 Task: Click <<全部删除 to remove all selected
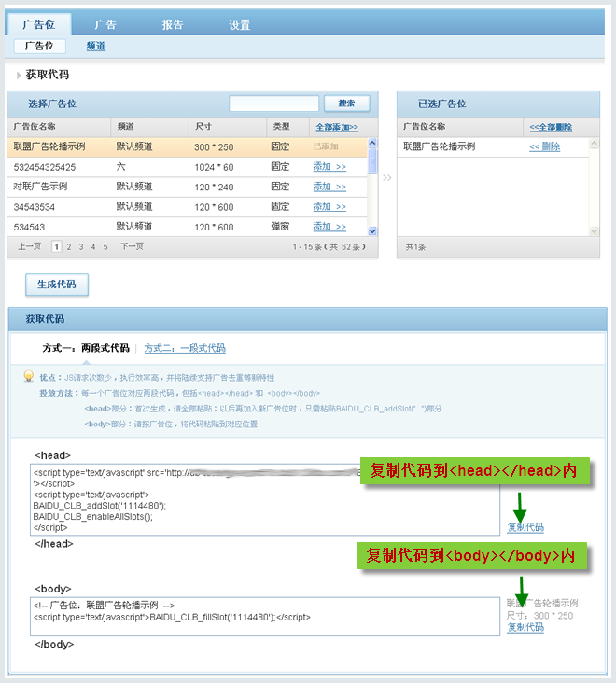click(551, 127)
